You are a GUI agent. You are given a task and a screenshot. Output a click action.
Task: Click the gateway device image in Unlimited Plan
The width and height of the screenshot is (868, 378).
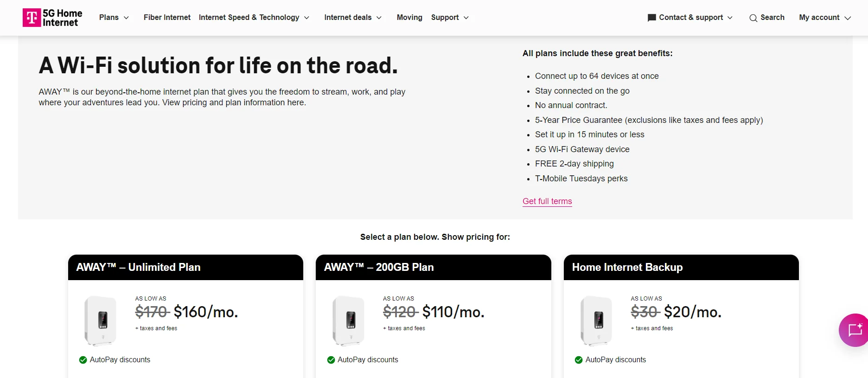click(100, 321)
